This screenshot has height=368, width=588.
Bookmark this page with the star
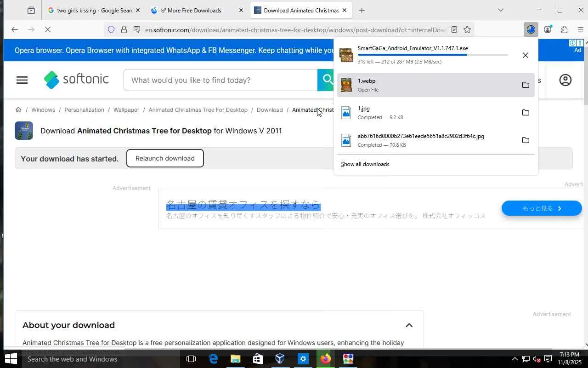[x=467, y=29]
